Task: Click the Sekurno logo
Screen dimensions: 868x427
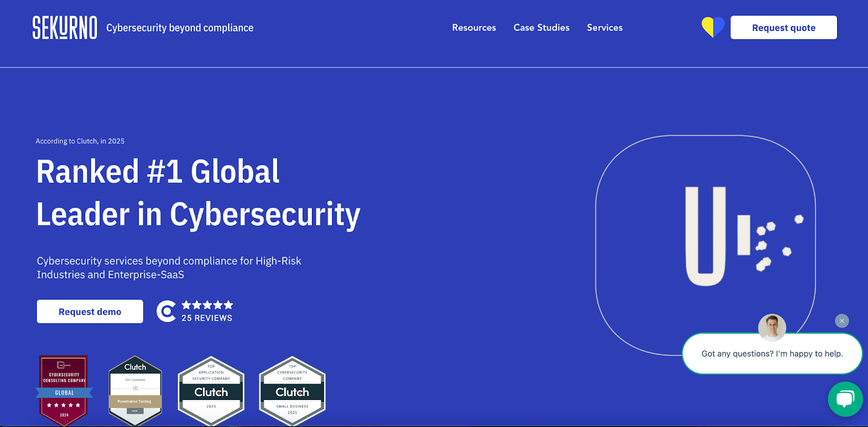Action: coord(65,28)
